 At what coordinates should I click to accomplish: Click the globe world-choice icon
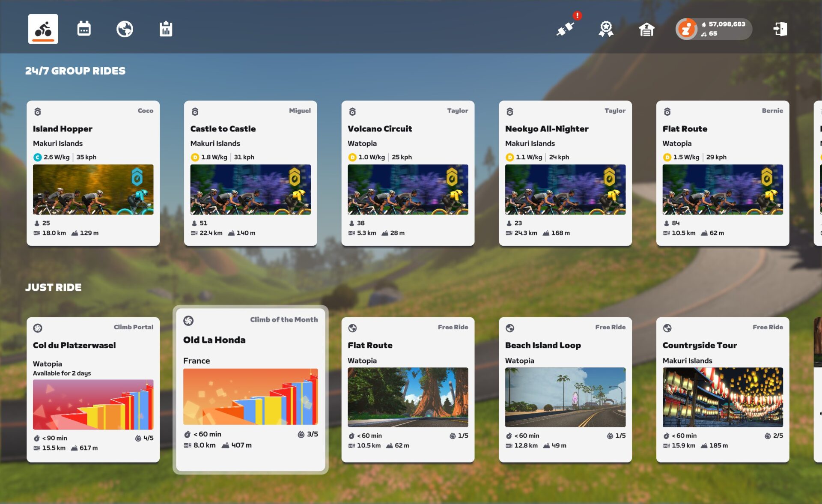125,29
